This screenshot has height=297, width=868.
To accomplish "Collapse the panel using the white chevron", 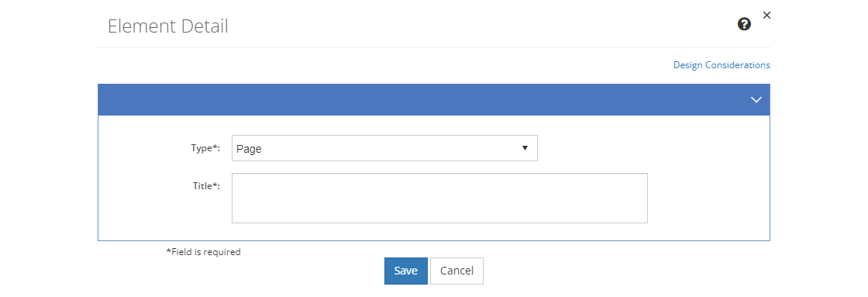I will click(756, 100).
